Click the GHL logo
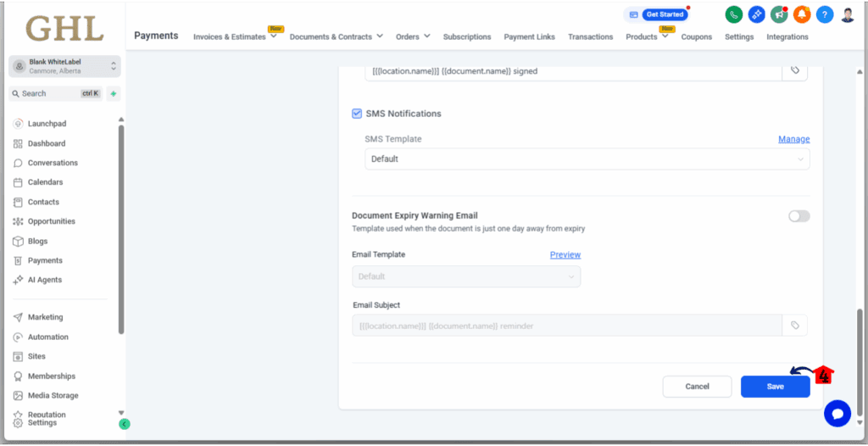The image size is (868, 446). [64, 28]
